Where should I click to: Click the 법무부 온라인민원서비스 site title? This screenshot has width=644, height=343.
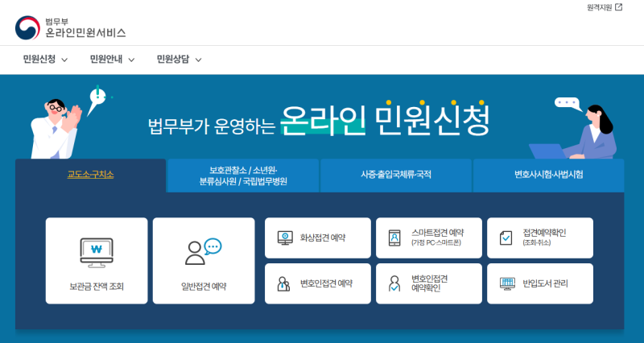click(x=85, y=28)
